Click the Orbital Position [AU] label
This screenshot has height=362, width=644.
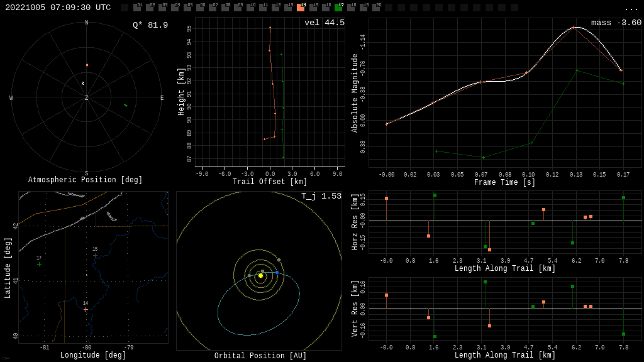click(260, 356)
